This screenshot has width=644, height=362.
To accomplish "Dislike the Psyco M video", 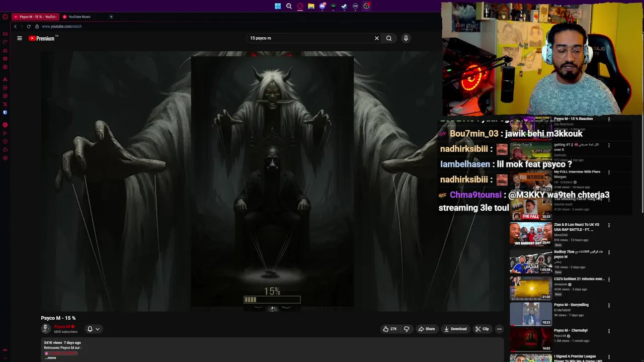I will tap(407, 329).
